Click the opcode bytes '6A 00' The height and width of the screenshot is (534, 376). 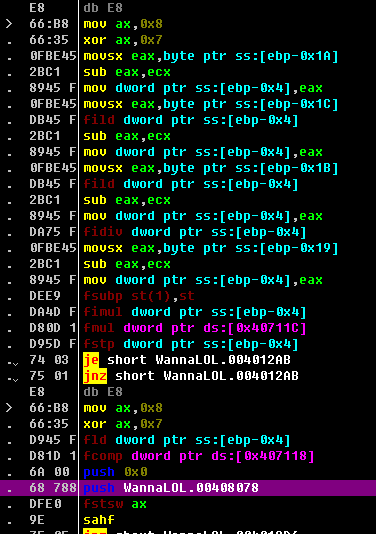click(49, 472)
